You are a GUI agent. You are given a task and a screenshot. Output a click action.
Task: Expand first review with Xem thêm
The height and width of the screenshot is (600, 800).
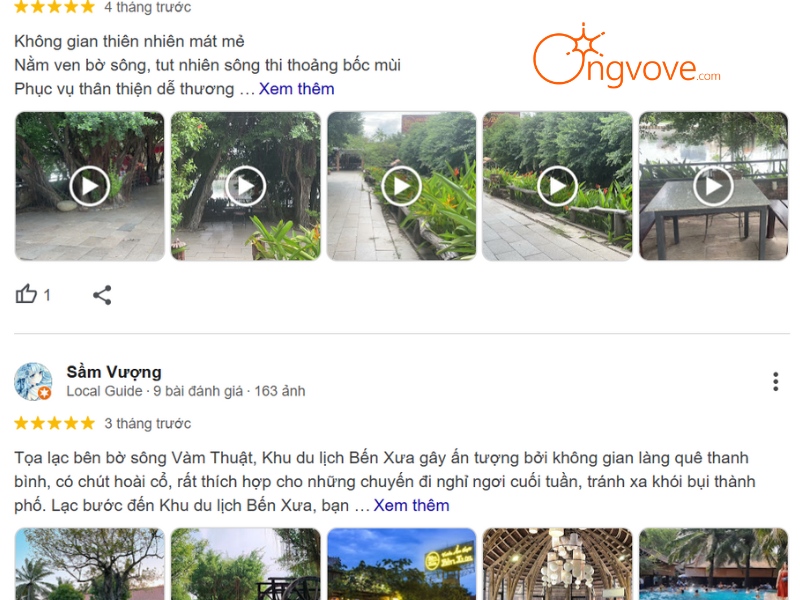[x=296, y=89]
